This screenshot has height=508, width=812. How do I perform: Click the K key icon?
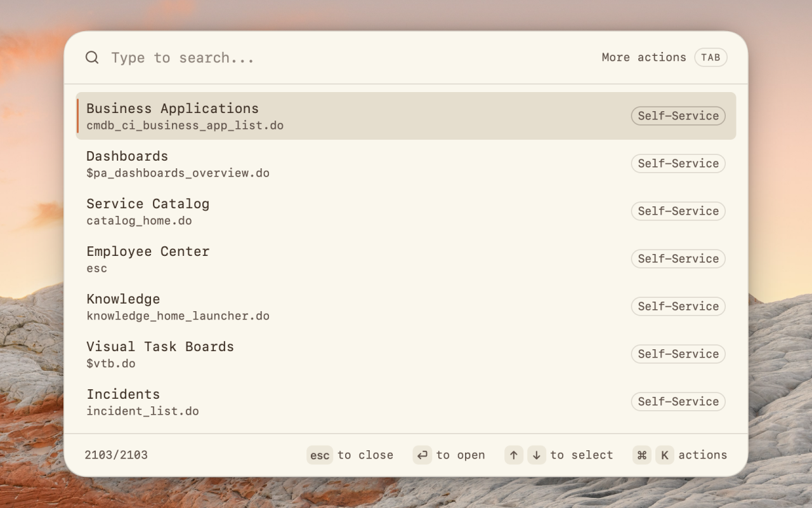(665, 455)
